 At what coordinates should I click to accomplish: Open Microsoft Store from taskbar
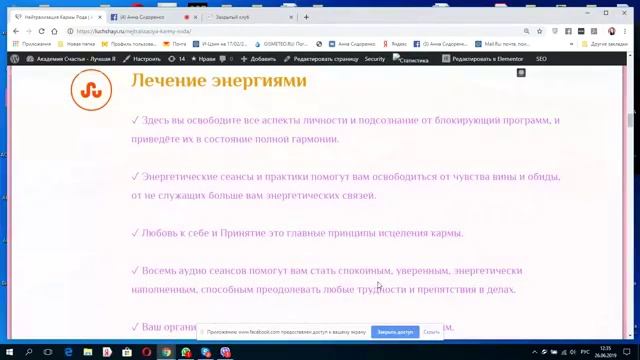click(127, 352)
